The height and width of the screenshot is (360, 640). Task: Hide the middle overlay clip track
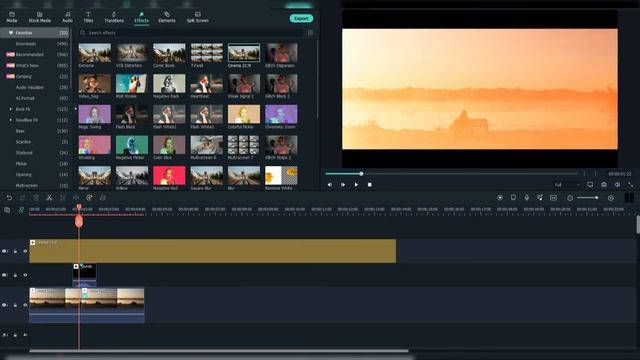tap(25, 275)
